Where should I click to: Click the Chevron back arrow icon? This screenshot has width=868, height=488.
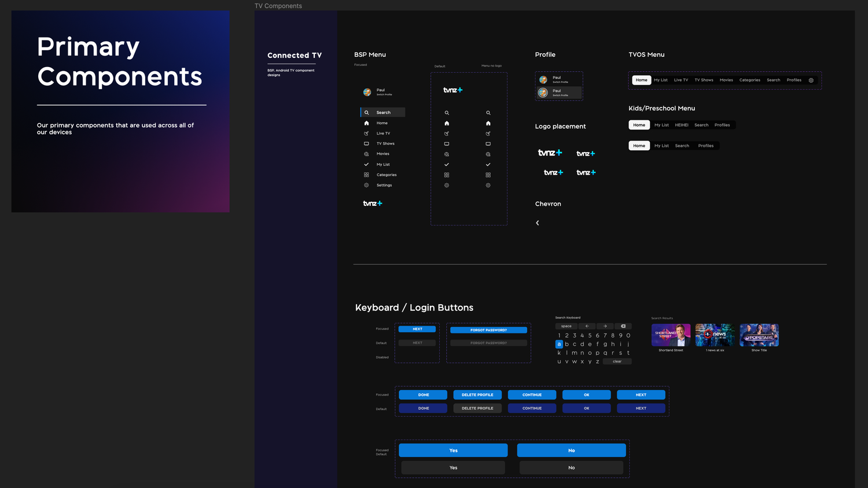pos(538,223)
